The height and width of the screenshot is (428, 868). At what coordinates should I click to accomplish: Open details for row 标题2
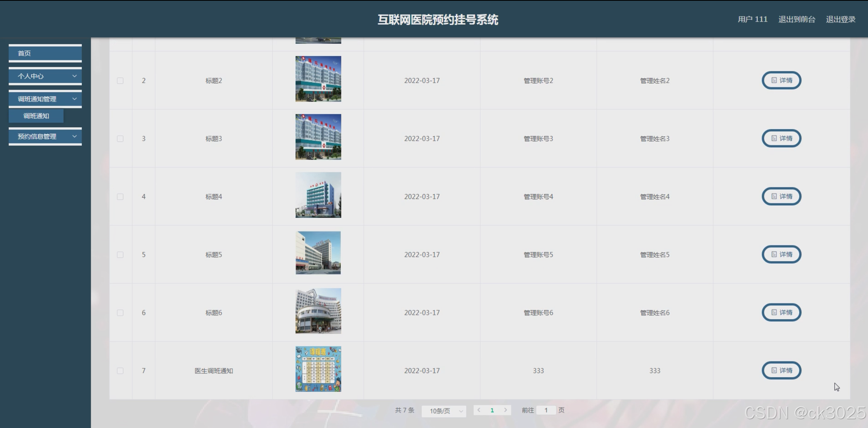(781, 80)
